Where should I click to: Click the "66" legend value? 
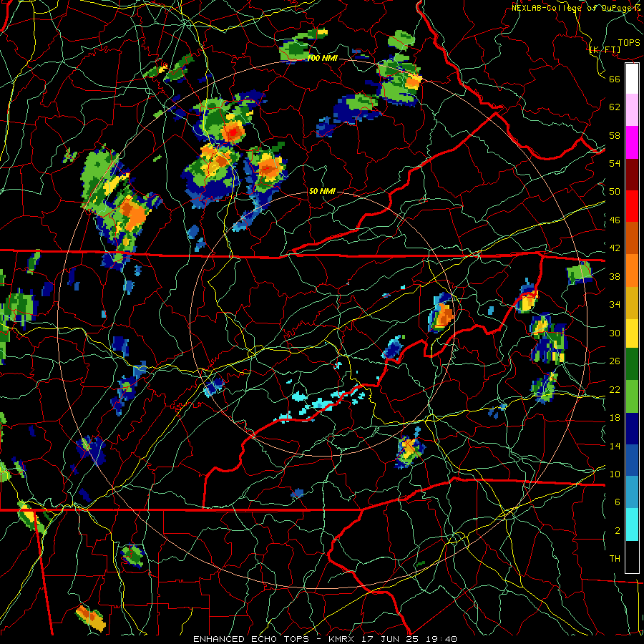pyautogui.click(x=615, y=79)
